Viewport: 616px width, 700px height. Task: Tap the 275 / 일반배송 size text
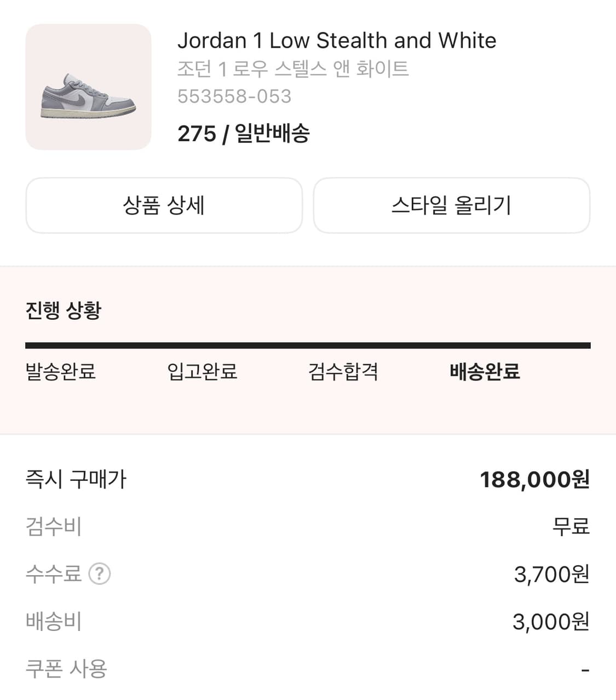coord(244,133)
